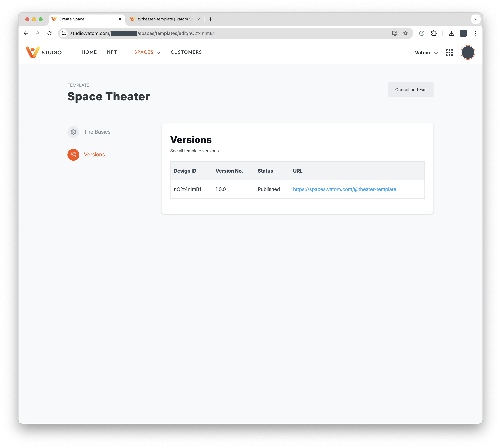Viewport: 501px width, 448px height.
Task: View site information icon in address bar
Action: (x=64, y=33)
